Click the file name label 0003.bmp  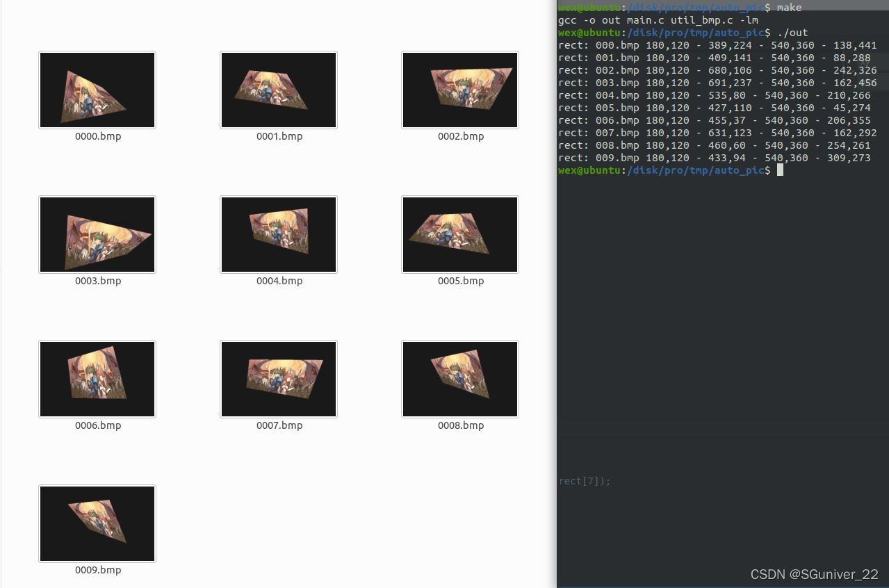pos(98,281)
